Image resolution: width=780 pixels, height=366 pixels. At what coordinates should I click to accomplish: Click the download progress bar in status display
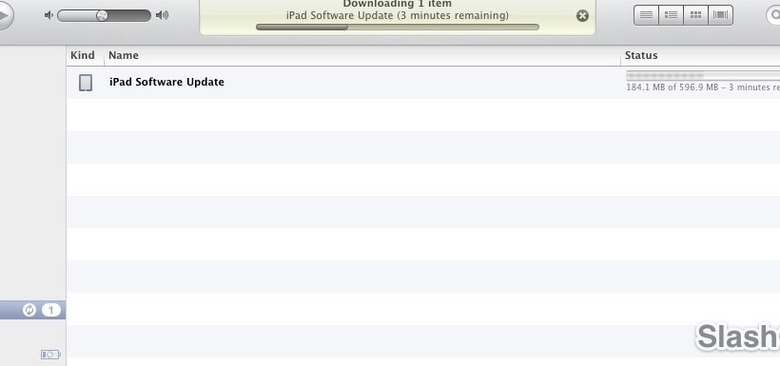coord(397,27)
